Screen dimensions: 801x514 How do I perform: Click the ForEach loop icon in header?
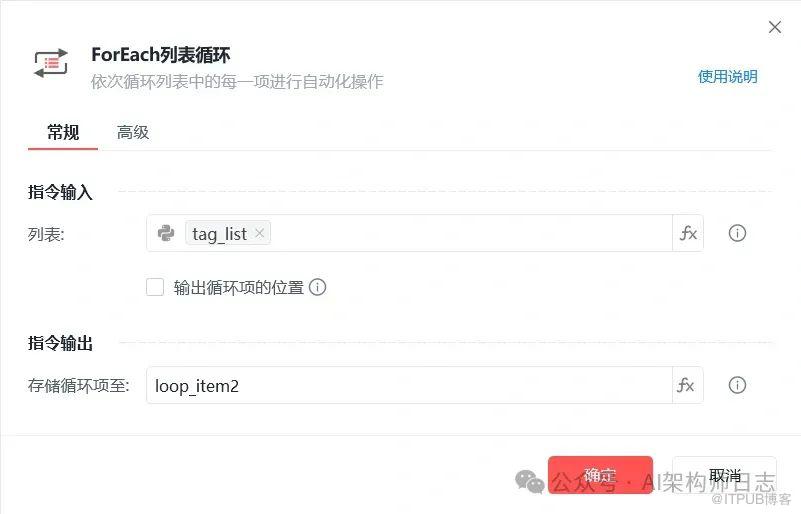(51, 63)
